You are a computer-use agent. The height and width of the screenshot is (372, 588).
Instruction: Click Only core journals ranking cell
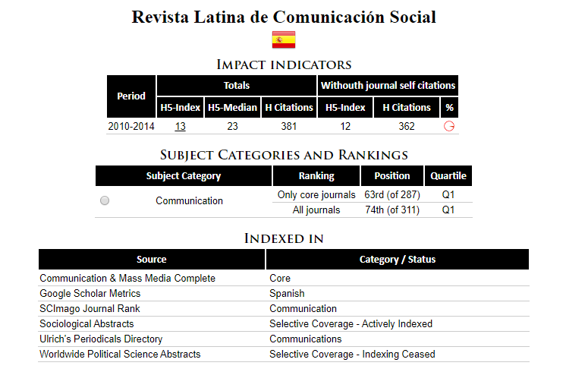pos(316,195)
